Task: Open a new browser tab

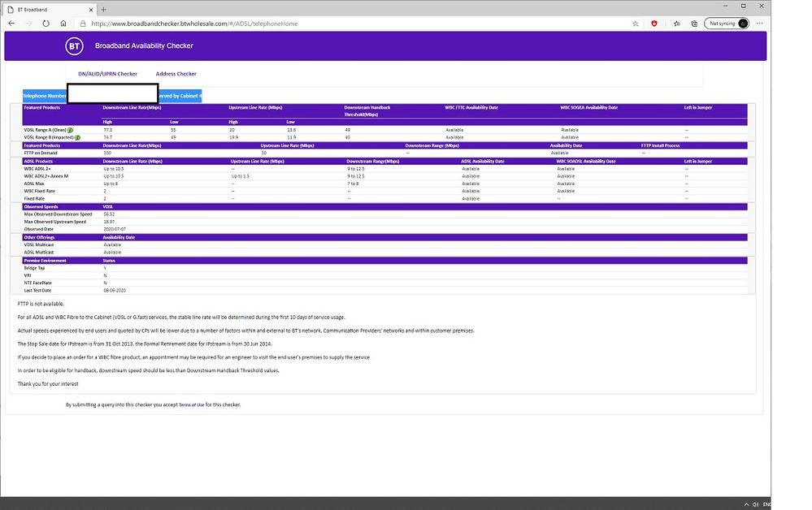Action: pos(103,9)
